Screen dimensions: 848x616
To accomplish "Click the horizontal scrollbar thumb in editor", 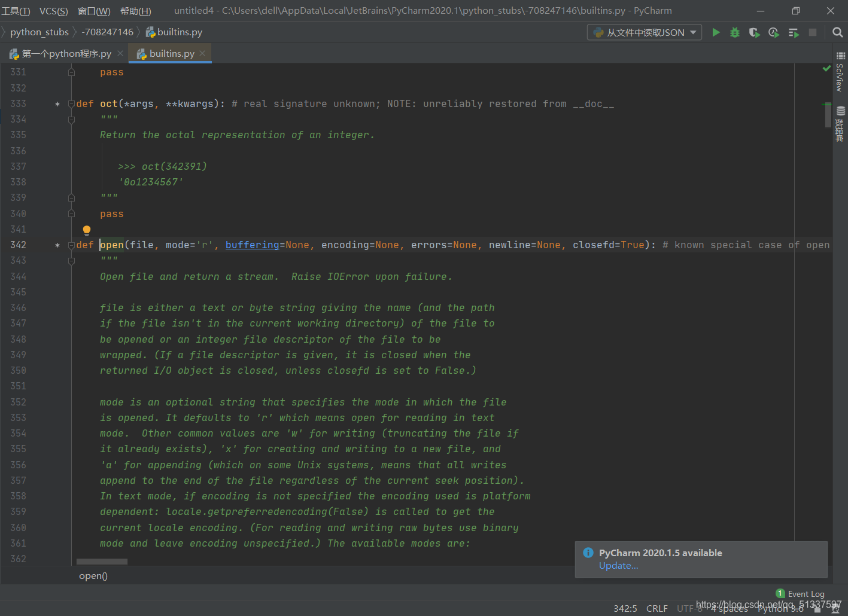I will [x=102, y=562].
